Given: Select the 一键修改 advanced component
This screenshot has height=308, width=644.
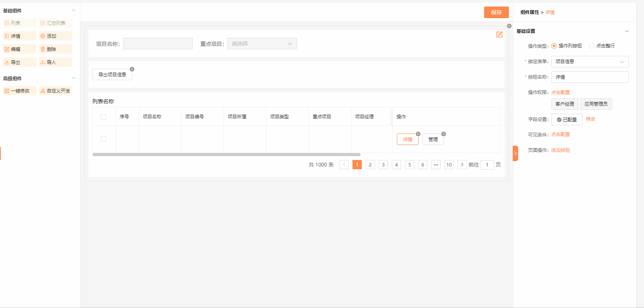Looking at the screenshot, I should click(19, 91).
